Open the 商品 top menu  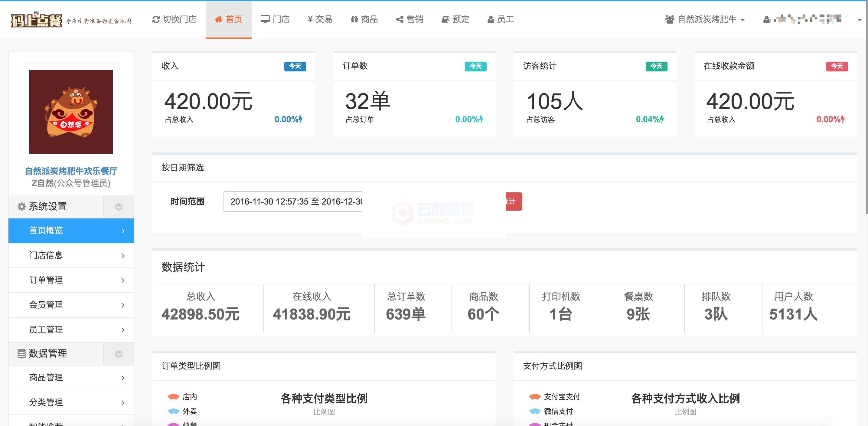click(364, 20)
